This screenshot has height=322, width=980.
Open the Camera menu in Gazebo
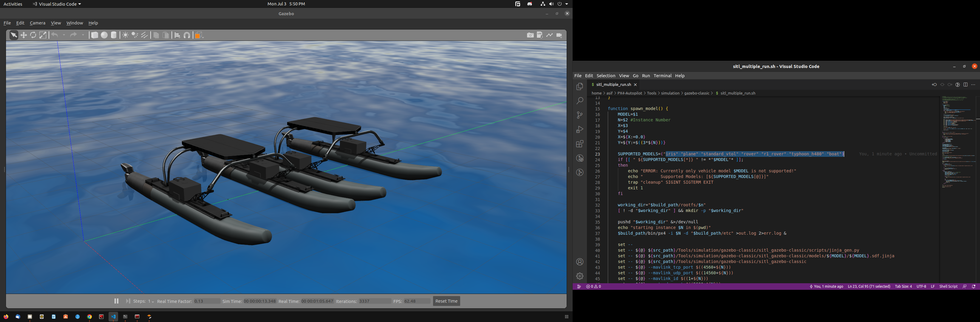37,23
